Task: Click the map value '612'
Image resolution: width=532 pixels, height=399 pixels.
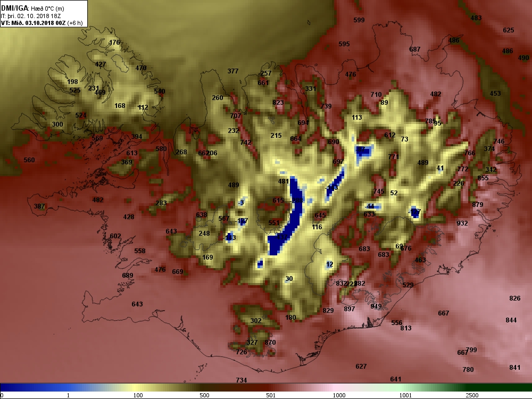Action: coord(390,135)
